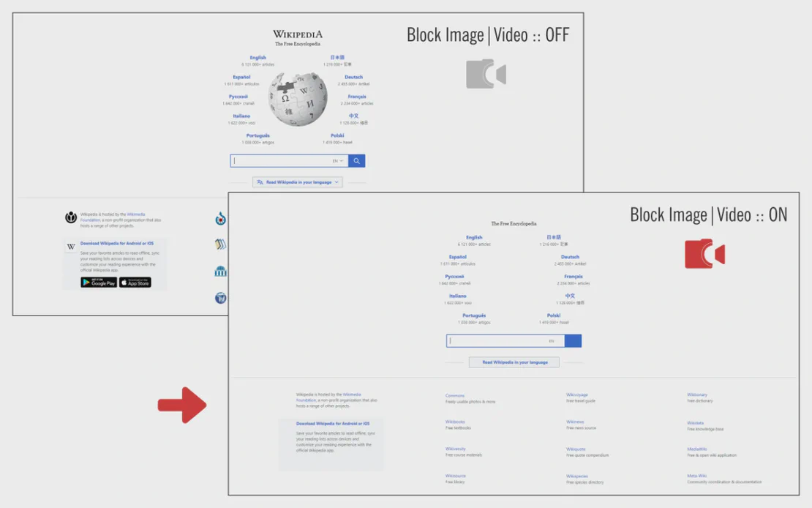Open the Wikisource free library link
The width and height of the screenshot is (812, 508).
click(456, 476)
